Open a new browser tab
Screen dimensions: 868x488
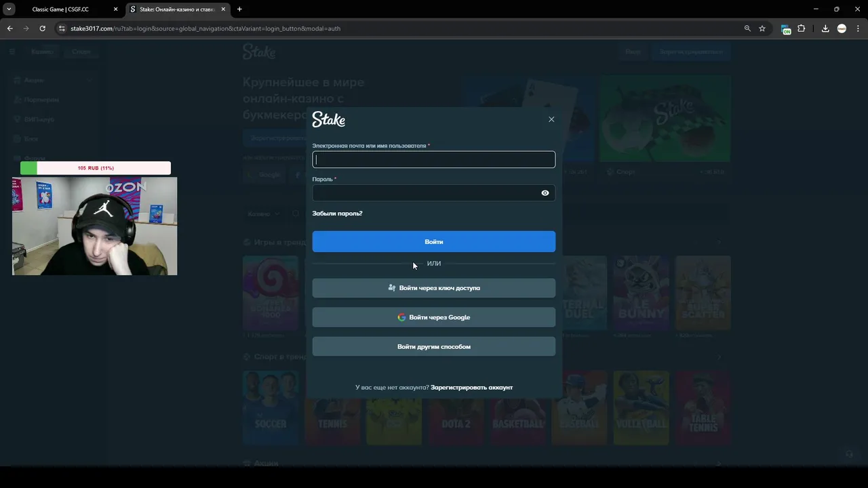tap(239, 9)
